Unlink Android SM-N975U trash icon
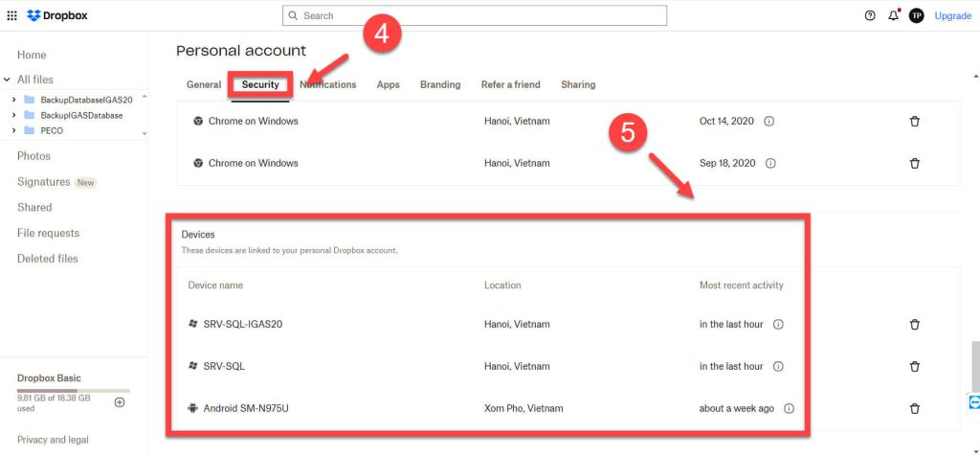The height and width of the screenshot is (456, 980). pos(915,408)
